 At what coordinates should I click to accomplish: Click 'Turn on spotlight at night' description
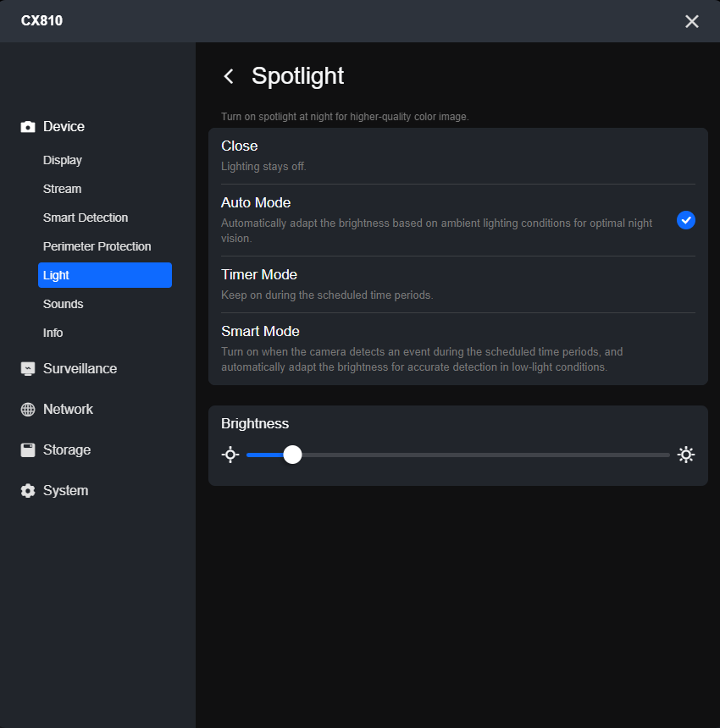345,117
